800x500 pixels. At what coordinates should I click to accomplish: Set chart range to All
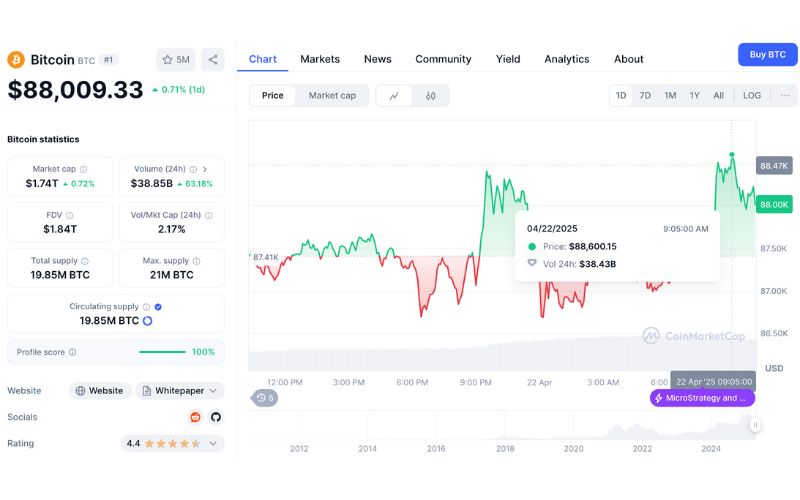coord(718,95)
